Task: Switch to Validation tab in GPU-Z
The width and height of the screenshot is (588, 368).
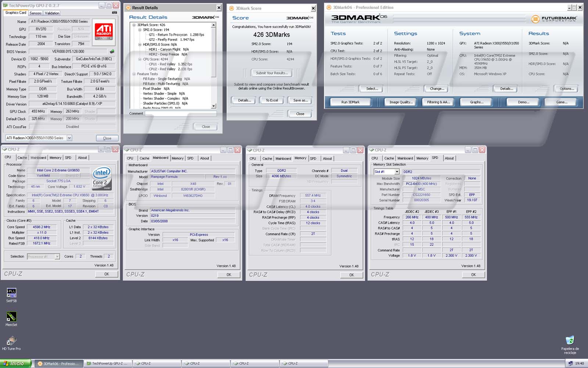Action: click(52, 13)
